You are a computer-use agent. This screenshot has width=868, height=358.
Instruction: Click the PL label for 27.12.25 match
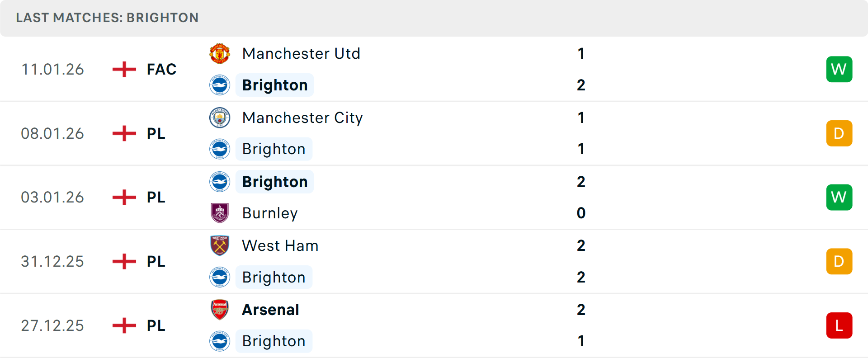(156, 325)
